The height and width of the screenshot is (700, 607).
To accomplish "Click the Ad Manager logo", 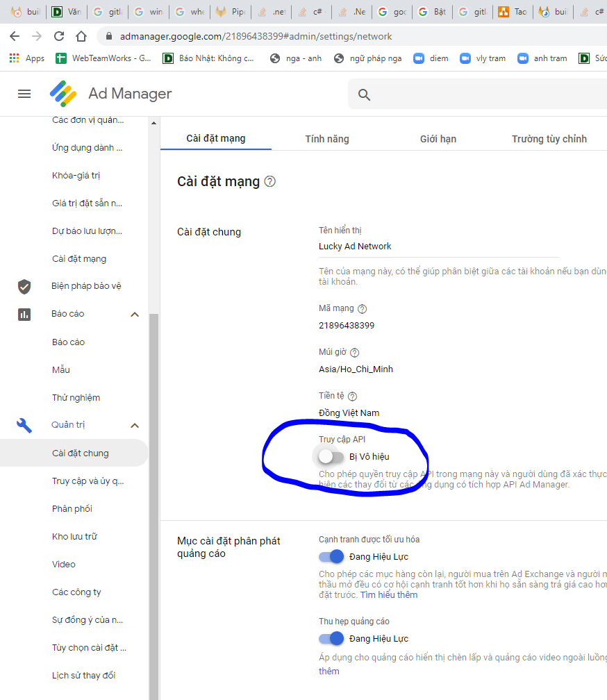I will click(63, 94).
